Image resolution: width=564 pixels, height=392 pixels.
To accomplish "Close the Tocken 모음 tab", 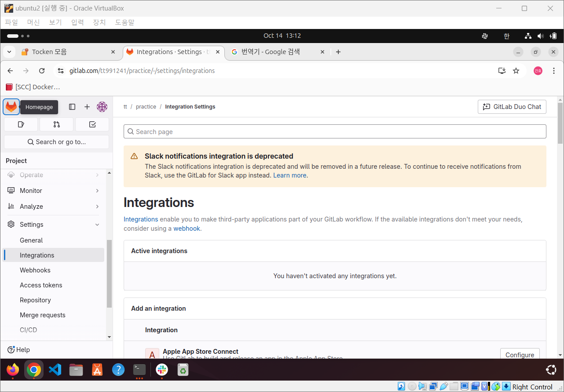I will click(x=113, y=52).
